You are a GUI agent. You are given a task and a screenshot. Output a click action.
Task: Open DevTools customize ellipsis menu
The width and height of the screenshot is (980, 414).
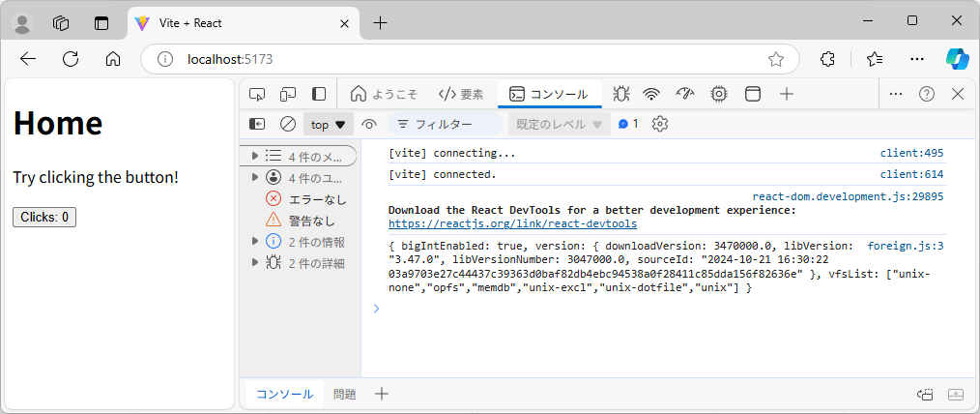pyautogui.click(x=895, y=95)
